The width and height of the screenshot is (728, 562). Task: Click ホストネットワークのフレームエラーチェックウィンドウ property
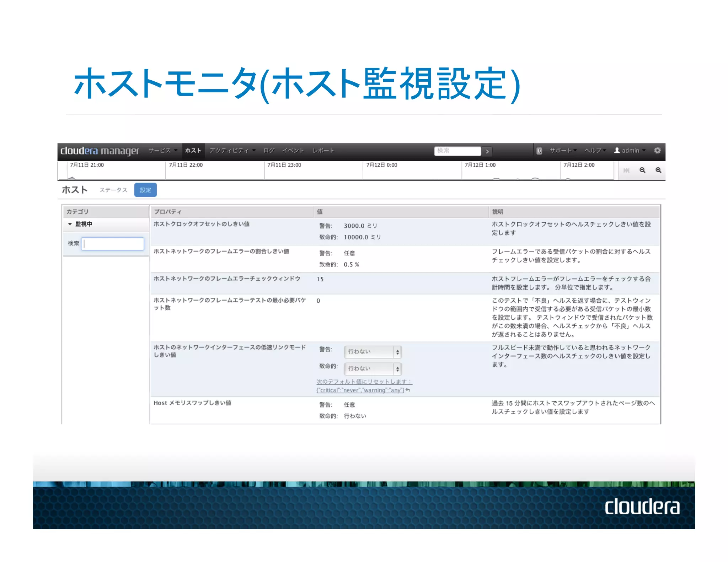(227, 279)
